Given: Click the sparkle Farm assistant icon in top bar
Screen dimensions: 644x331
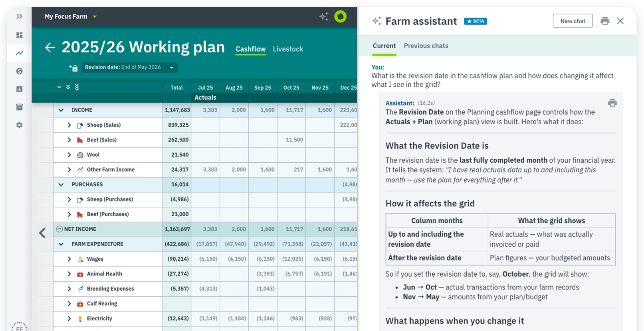Looking at the screenshot, I should pyautogui.click(x=324, y=16).
